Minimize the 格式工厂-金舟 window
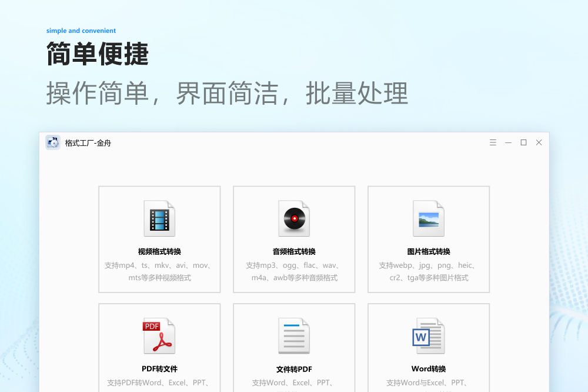The height and width of the screenshot is (392, 588). [508, 142]
